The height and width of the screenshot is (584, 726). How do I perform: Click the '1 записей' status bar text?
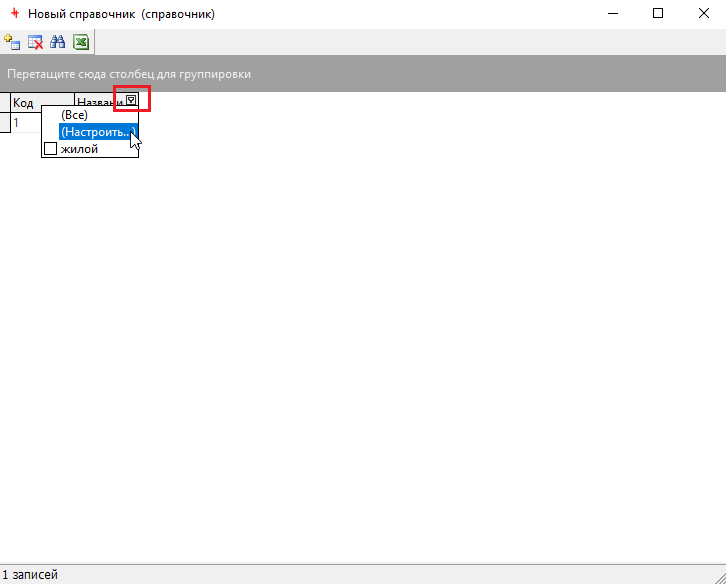click(30, 575)
